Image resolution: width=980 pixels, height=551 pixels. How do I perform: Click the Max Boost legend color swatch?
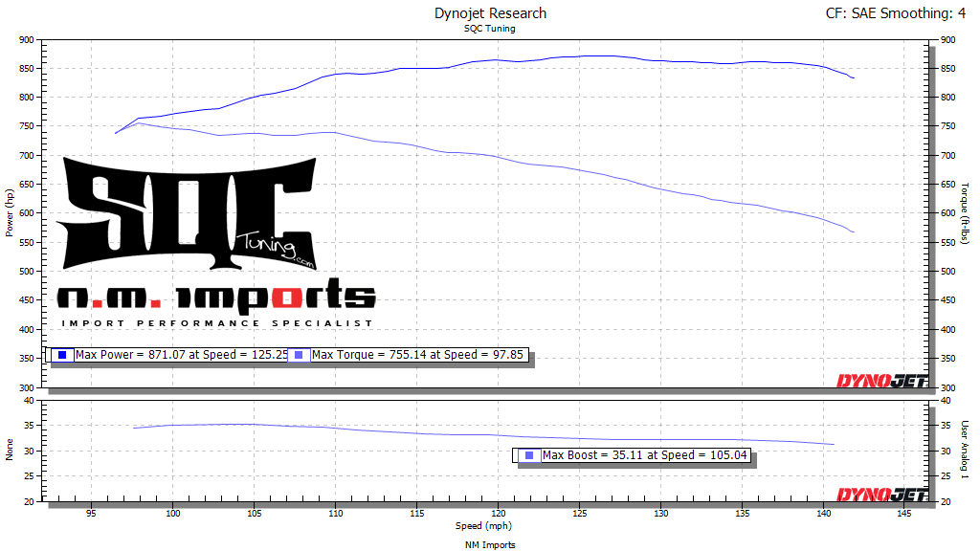point(529,455)
